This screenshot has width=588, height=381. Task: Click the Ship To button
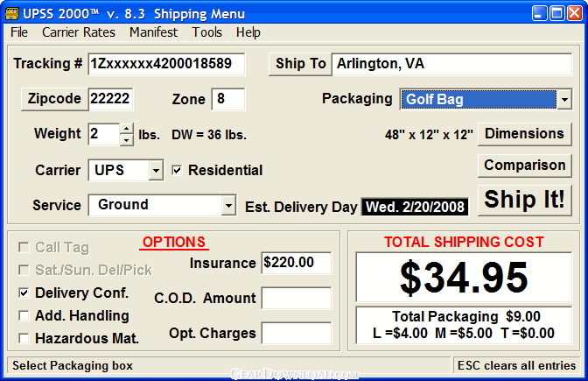point(300,64)
